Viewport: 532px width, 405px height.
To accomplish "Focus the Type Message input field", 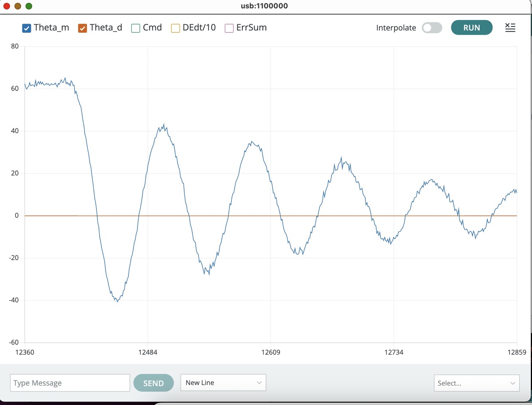I will pos(70,383).
